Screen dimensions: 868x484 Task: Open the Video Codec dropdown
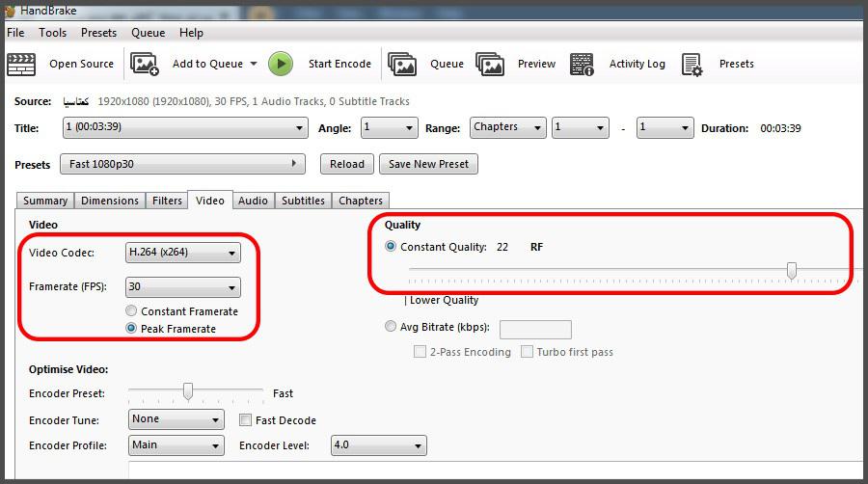(183, 253)
